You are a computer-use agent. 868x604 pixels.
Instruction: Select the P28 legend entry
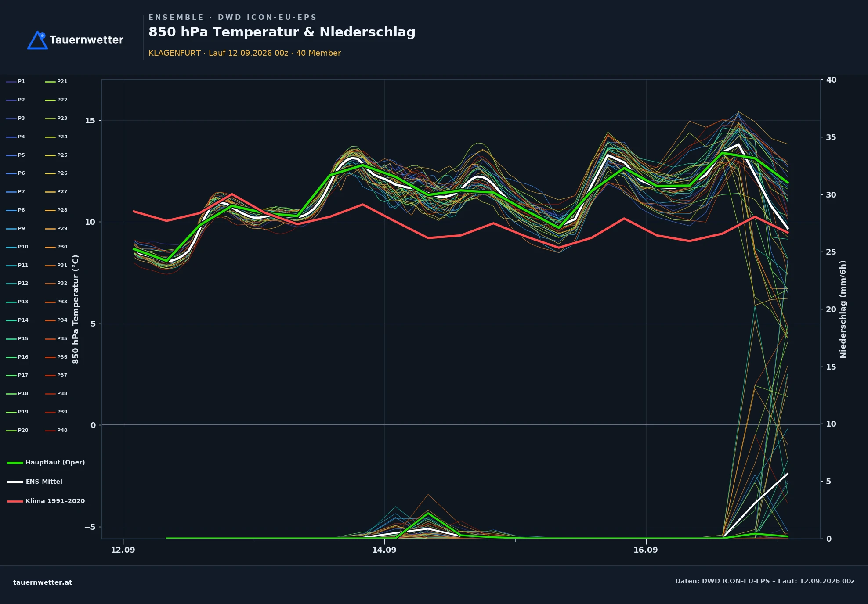[x=56, y=210]
